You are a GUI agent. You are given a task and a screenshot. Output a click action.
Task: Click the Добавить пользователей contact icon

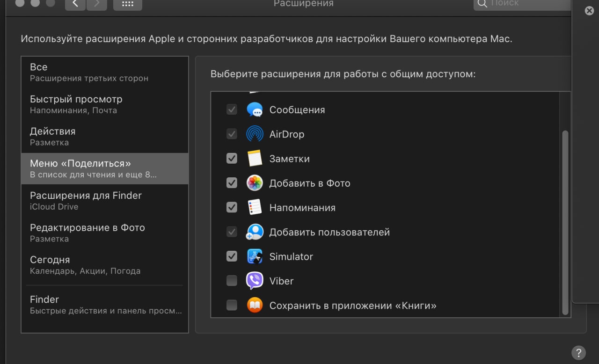tap(255, 232)
